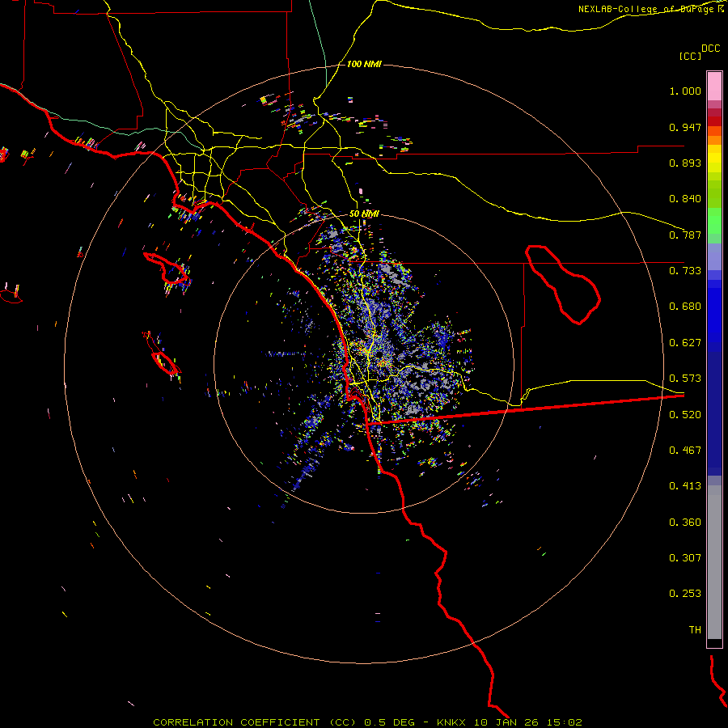
Task: Click the 0.253 scale value
Action: point(685,594)
